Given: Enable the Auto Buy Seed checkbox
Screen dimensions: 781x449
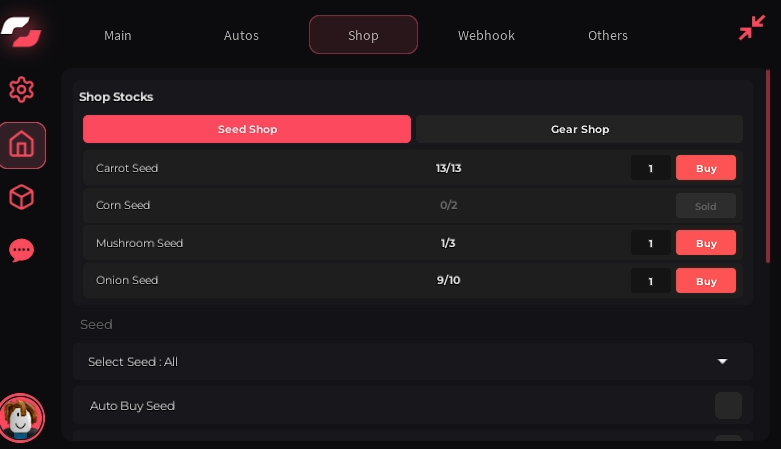Looking at the screenshot, I should tap(728, 405).
